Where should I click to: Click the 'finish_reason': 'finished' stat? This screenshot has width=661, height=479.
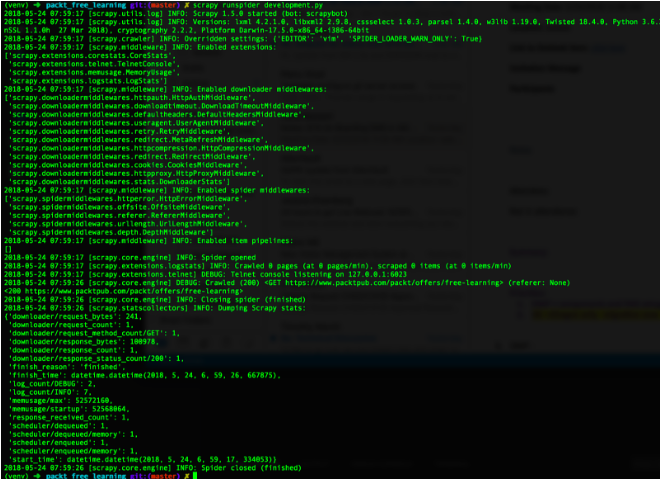click(x=68, y=367)
